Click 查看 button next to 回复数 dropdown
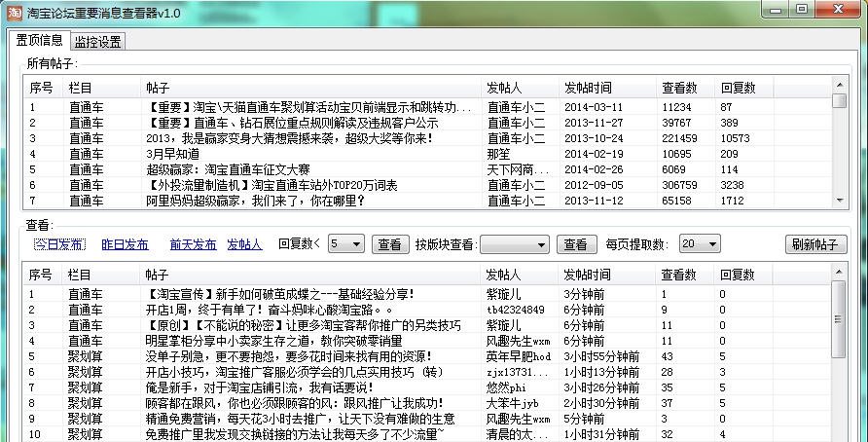Screen dimensions: 868x442 390,244
